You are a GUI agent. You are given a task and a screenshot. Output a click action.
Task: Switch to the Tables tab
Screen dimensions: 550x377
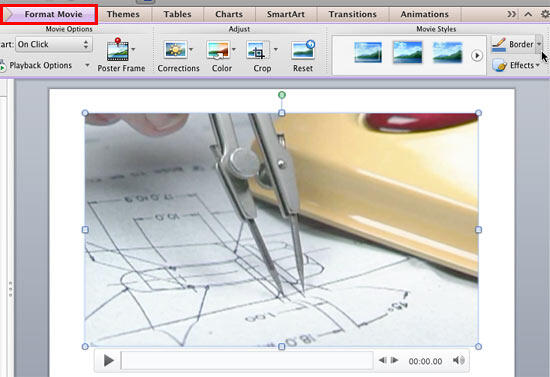tap(177, 14)
